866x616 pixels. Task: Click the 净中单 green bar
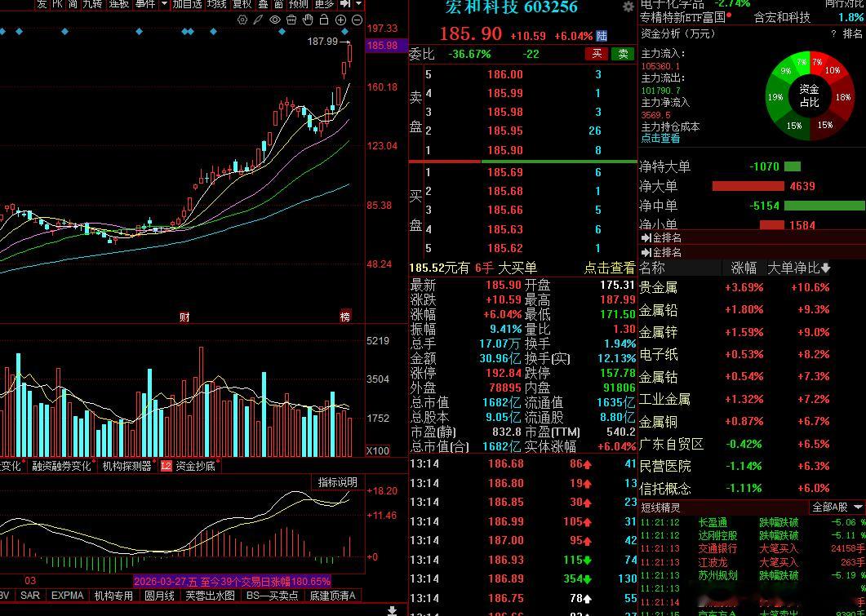(824, 206)
